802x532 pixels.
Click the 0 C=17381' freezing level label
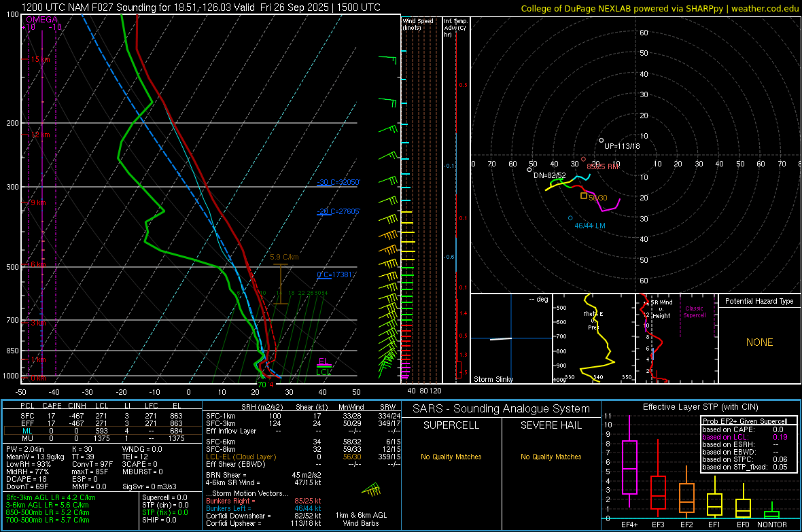coord(335,274)
